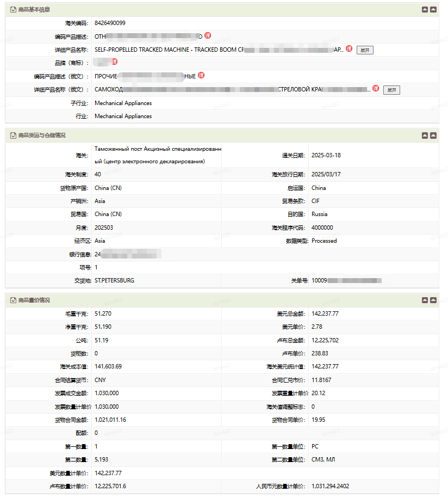Click translate icon beside ПРОЧИЕ description
Screen dimensions: 448x498
(x=201, y=76)
